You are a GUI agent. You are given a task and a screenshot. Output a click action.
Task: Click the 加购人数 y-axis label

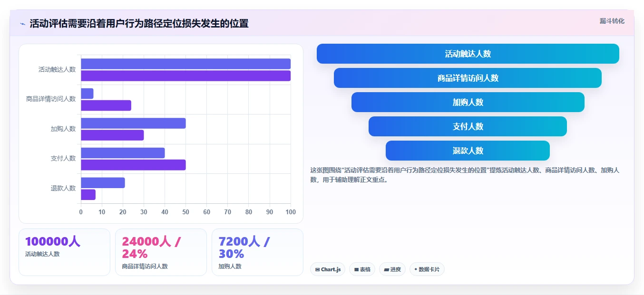click(x=63, y=129)
